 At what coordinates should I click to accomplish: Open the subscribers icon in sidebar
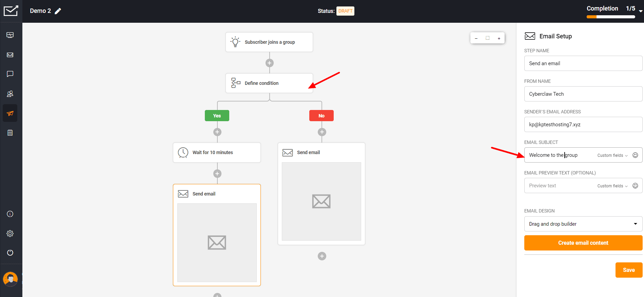pyautogui.click(x=10, y=94)
